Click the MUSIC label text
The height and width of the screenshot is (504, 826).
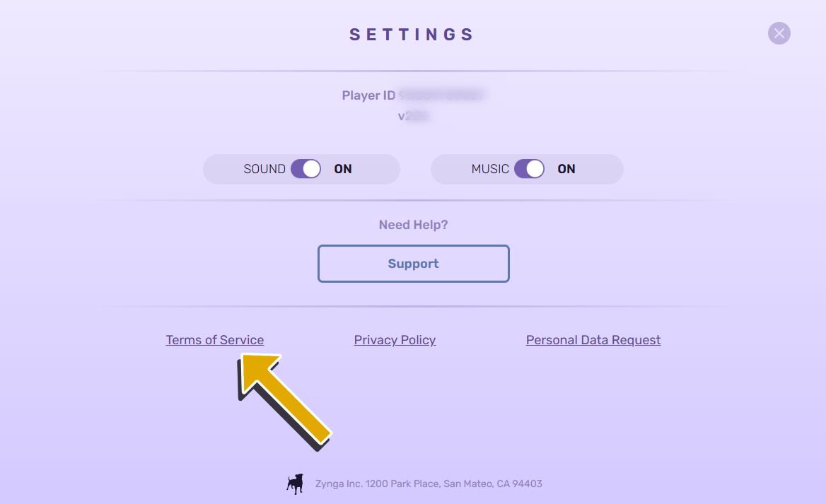point(490,169)
